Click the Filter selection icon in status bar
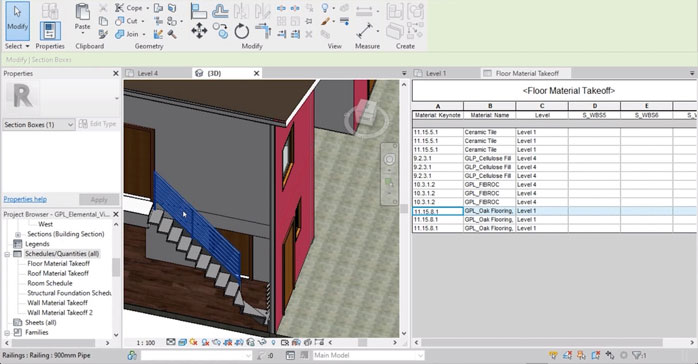Screen dimensions: 698x364 [638, 355]
